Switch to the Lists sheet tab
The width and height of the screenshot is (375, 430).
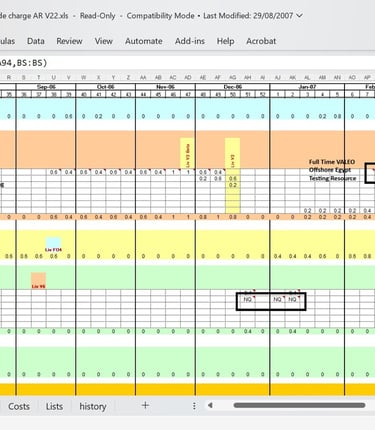coord(54,406)
